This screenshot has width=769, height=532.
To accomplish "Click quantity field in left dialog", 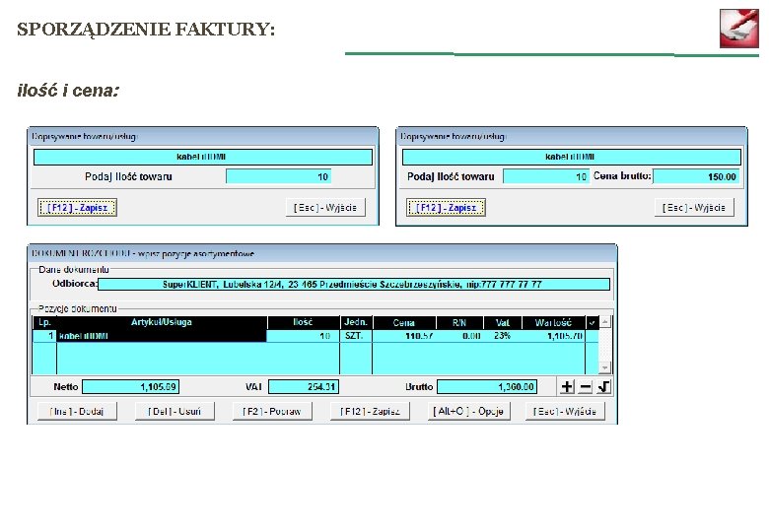I will [x=279, y=176].
